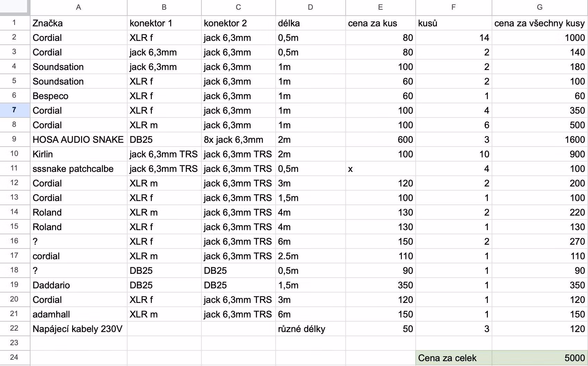Click the 'kusů' header cell
Image resolution: width=588 pixels, height=366 pixels.
[453, 23]
